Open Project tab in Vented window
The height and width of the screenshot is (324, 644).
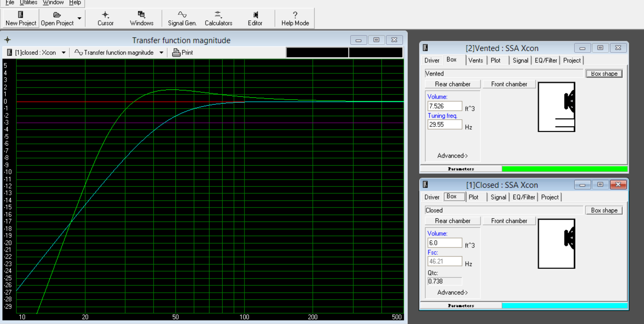click(x=572, y=60)
